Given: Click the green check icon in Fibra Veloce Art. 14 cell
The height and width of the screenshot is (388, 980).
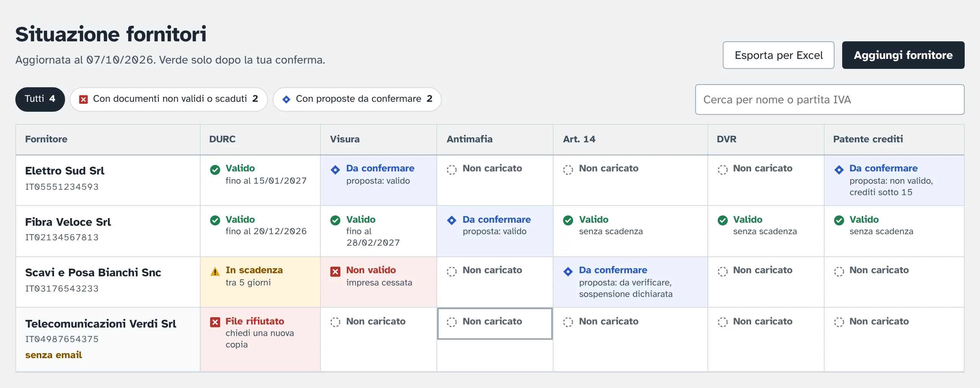Looking at the screenshot, I should [568, 220].
